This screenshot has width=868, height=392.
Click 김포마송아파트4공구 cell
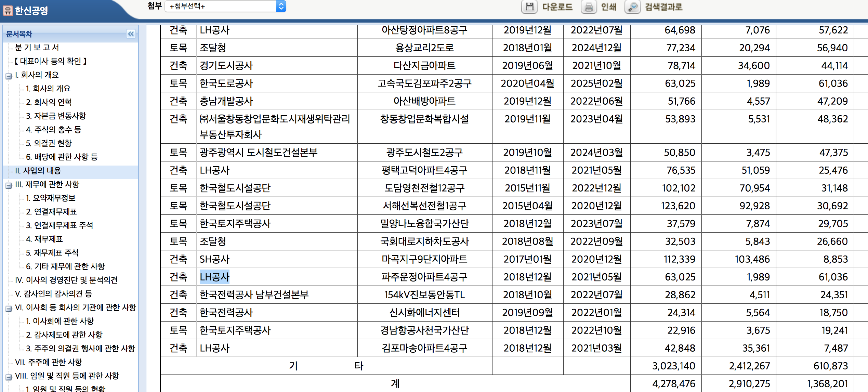click(424, 348)
